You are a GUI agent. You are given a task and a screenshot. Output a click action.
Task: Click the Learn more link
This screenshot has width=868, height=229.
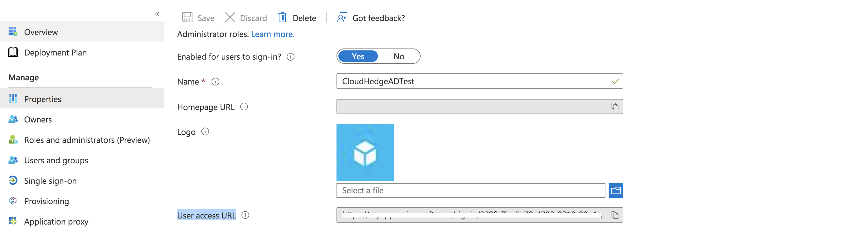pyautogui.click(x=272, y=34)
